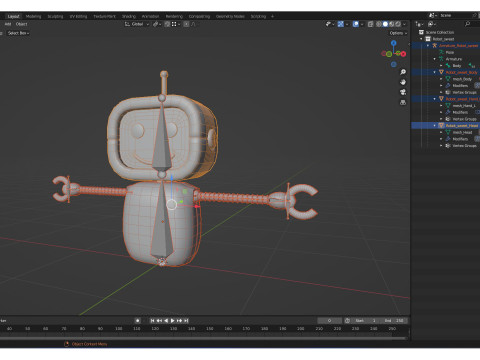Toggle proportional editing icon

coord(186,24)
